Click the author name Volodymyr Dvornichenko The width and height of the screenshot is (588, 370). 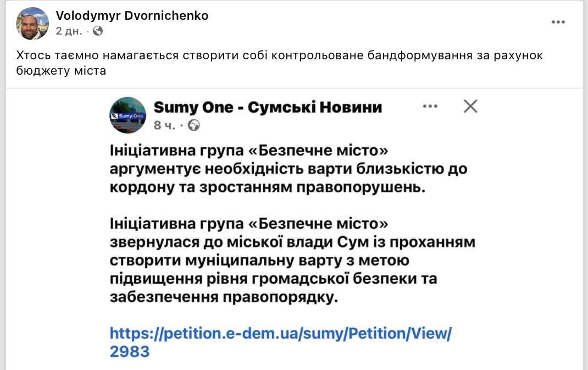click(132, 16)
